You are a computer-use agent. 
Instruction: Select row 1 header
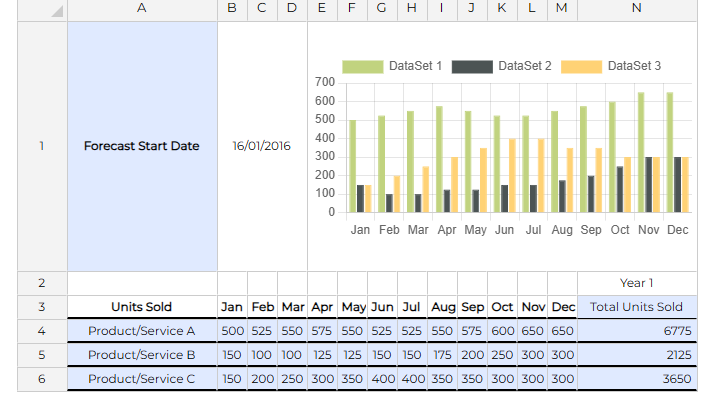click(41, 146)
